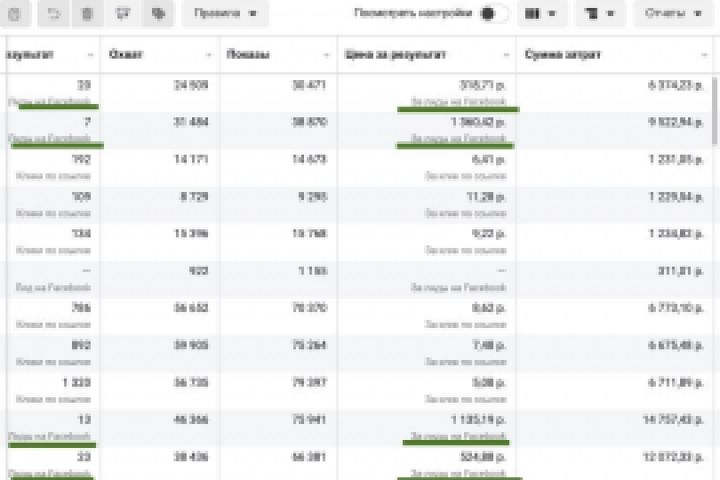Open the "Отчеты" dropdown menu
720x480 pixels.
click(672, 13)
